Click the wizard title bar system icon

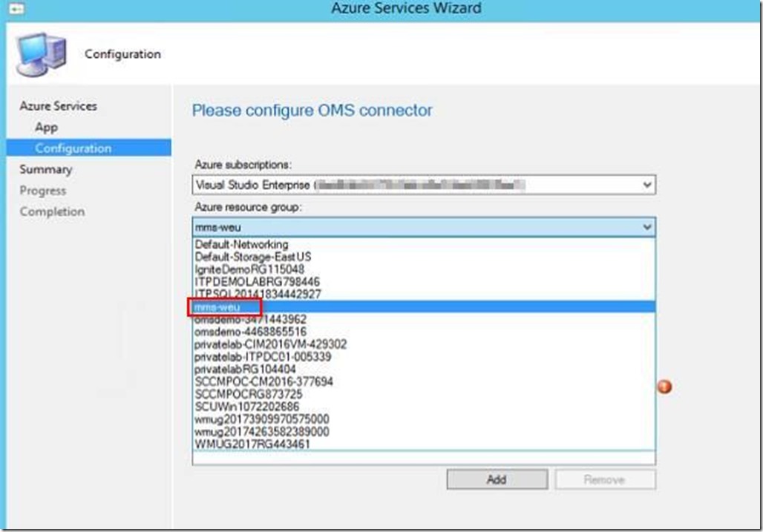(x=12, y=8)
